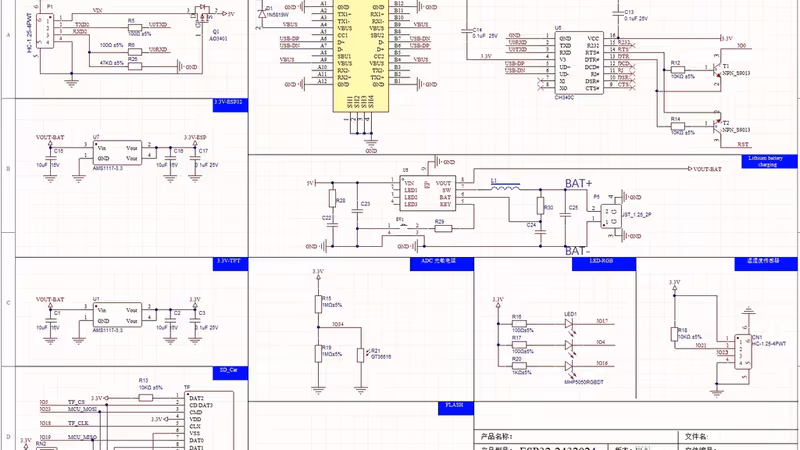Click the U0RXD net label beside R6

click(158, 49)
